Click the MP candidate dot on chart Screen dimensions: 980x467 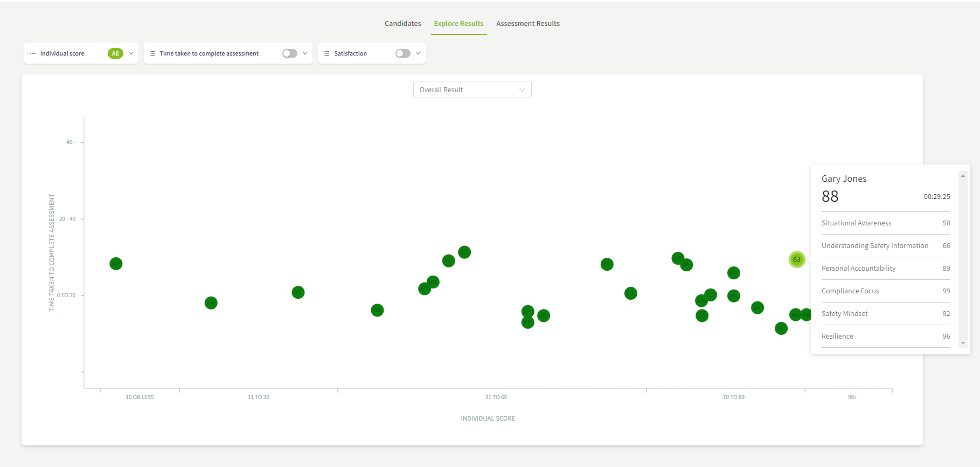[x=116, y=264]
